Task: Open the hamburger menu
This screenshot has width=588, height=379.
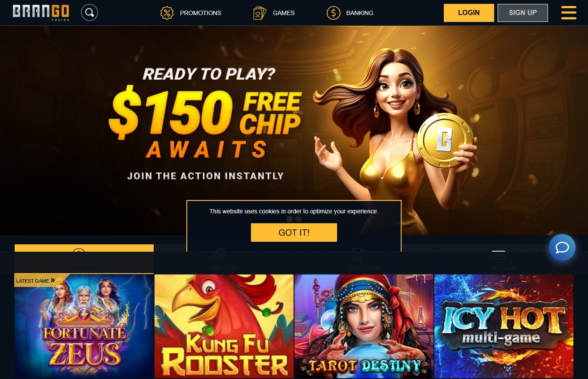Action: (569, 12)
